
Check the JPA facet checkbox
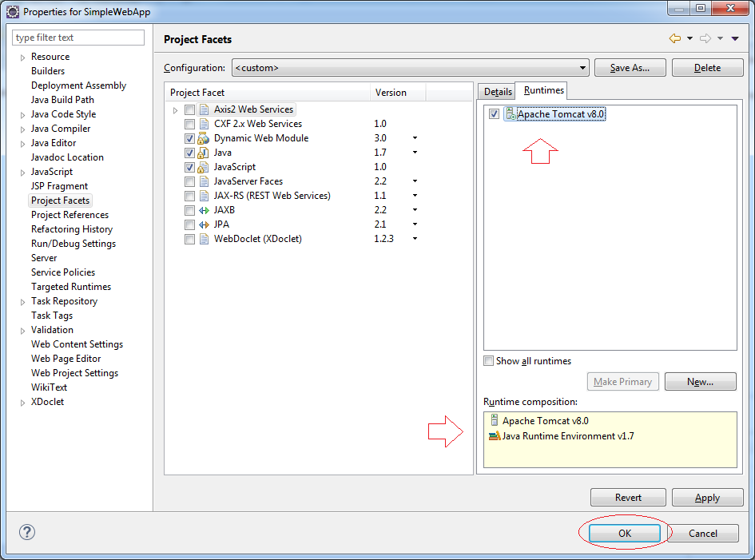(189, 224)
